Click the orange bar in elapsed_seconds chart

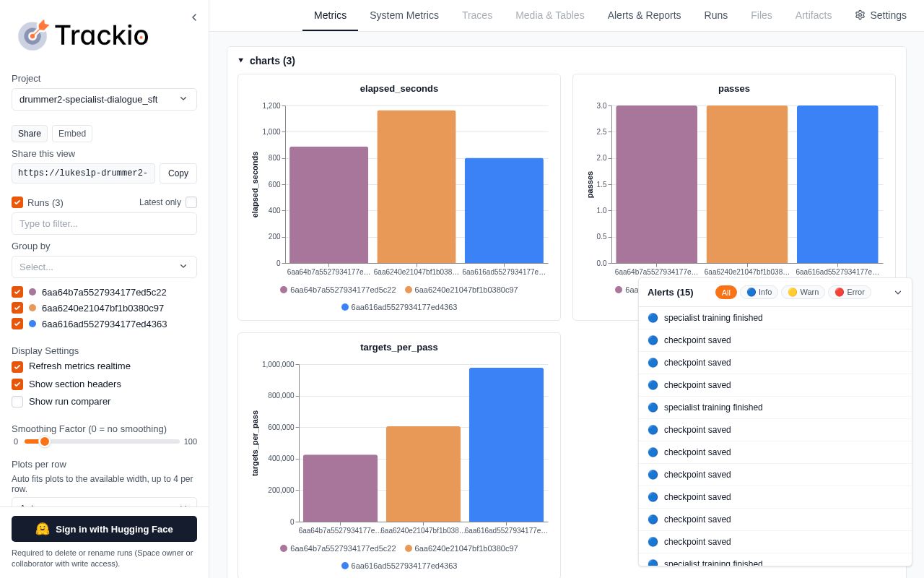pos(417,186)
